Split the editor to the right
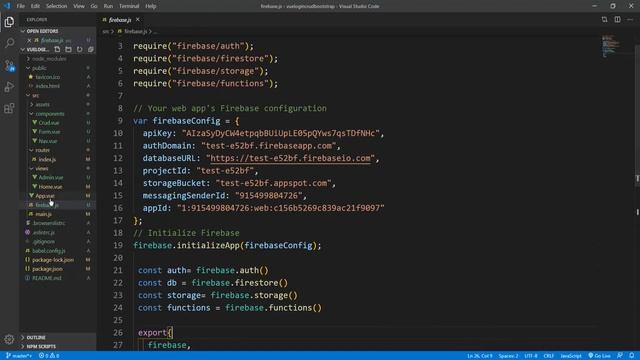Screen dimensions: 640x360 tap(617, 20)
